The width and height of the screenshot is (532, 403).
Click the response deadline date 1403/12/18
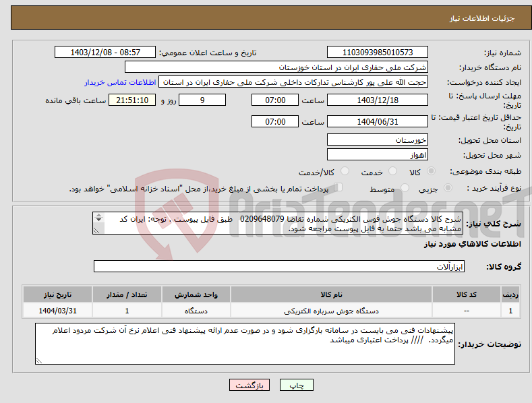click(378, 100)
